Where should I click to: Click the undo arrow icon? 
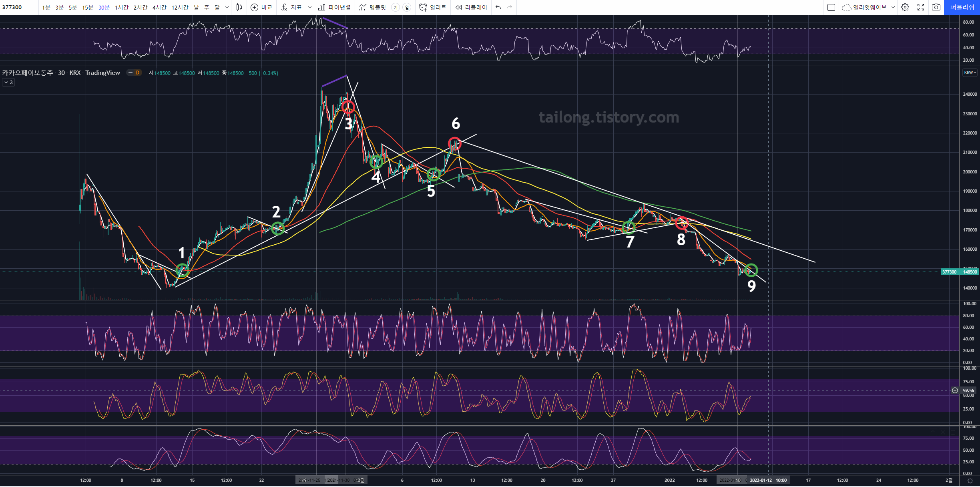point(498,7)
